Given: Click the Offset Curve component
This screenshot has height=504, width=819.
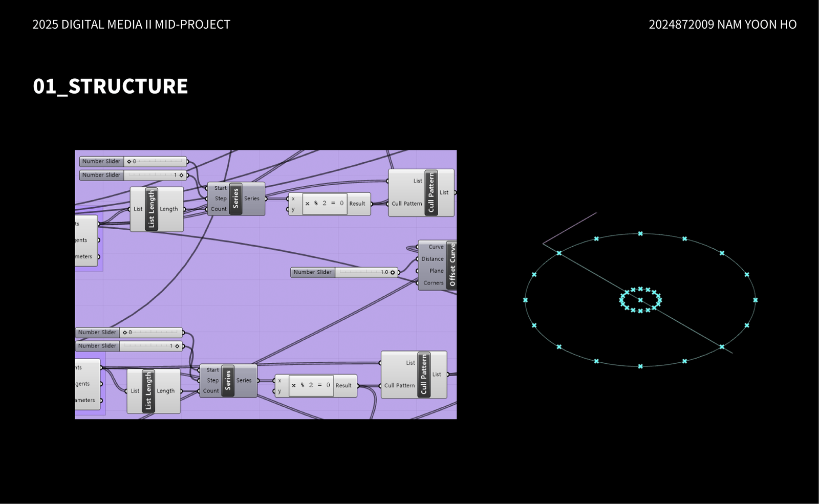Looking at the screenshot, I should (451, 265).
